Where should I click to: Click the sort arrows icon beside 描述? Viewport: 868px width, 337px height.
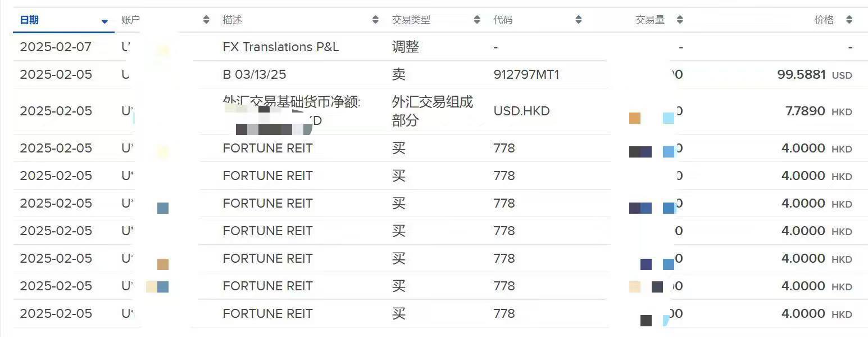click(x=375, y=20)
